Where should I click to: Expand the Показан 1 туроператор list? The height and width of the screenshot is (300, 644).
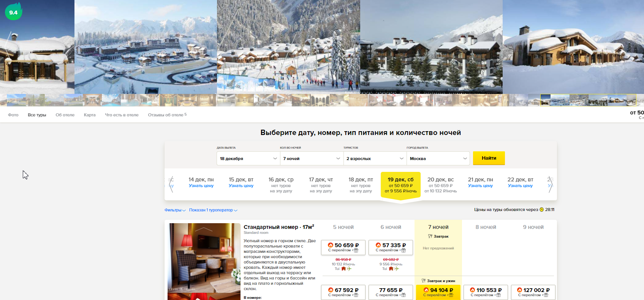(213, 210)
